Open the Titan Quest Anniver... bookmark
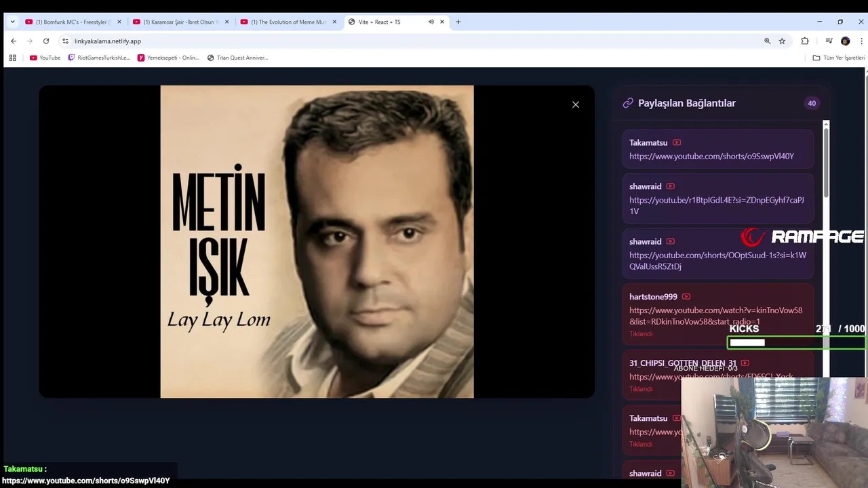 tap(238, 58)
